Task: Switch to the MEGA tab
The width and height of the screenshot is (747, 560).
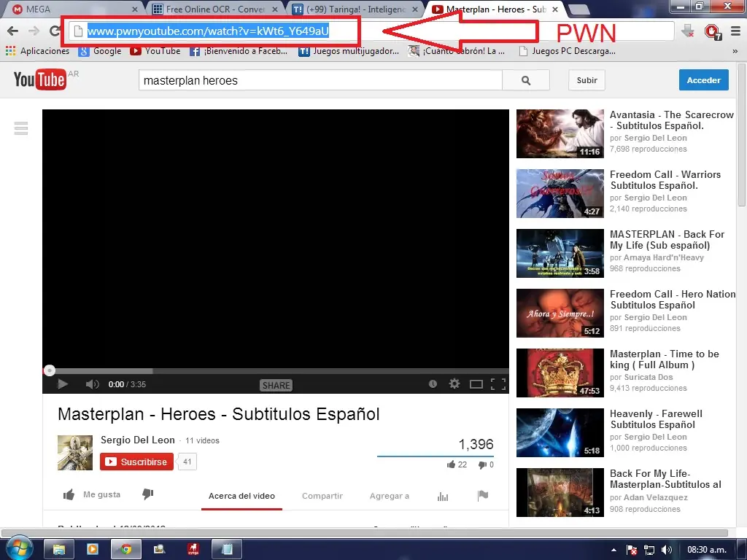Action: pyautogui.click(x=71, y=9)
